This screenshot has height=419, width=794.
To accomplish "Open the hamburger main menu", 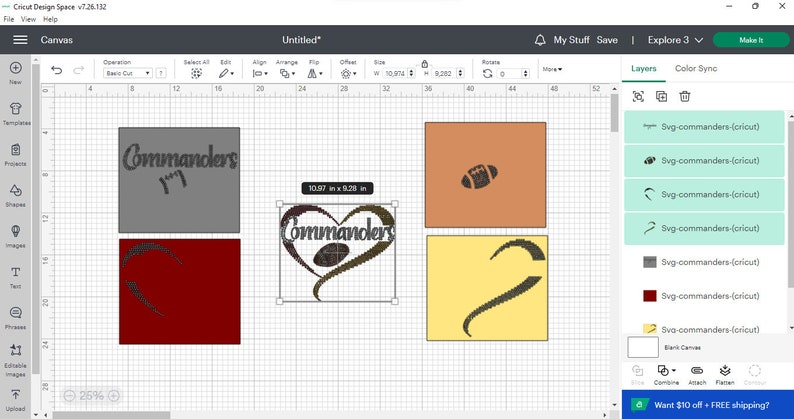I will tap(20, 40).
